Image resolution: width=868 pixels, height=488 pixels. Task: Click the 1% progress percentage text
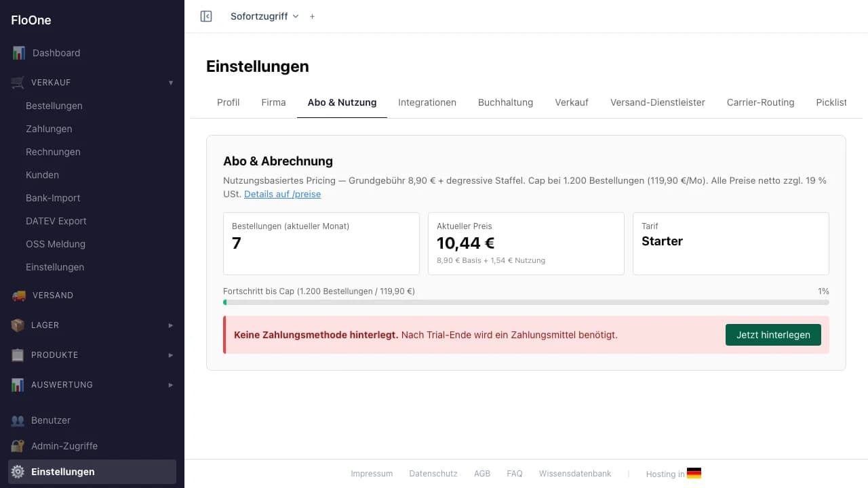tap(823, 291)
